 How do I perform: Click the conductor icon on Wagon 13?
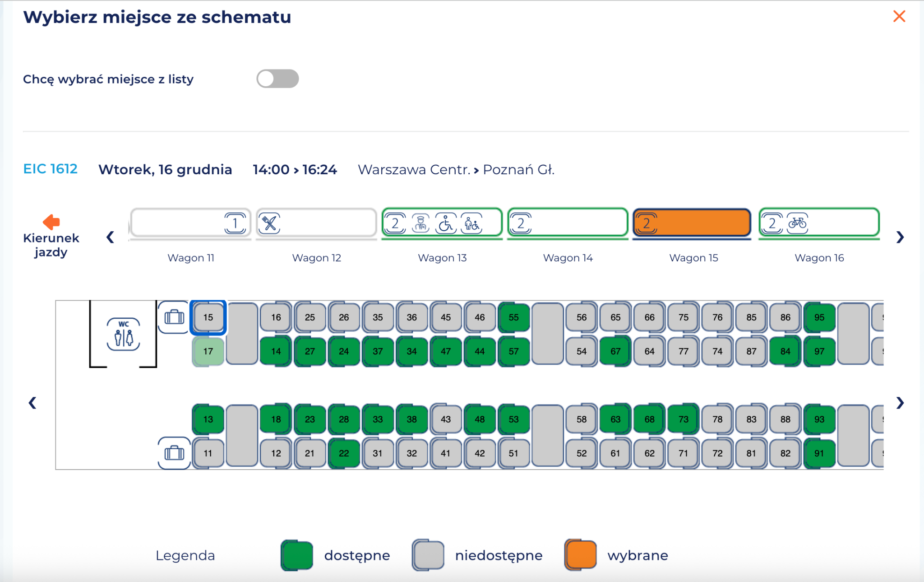pyautogui.click(x=420, y=223)
